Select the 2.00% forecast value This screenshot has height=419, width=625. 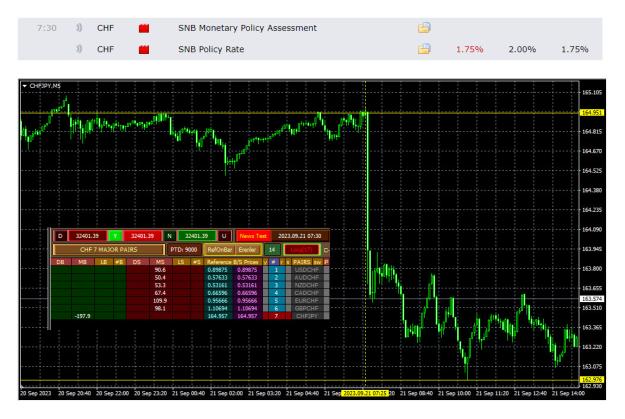point(522,49)
